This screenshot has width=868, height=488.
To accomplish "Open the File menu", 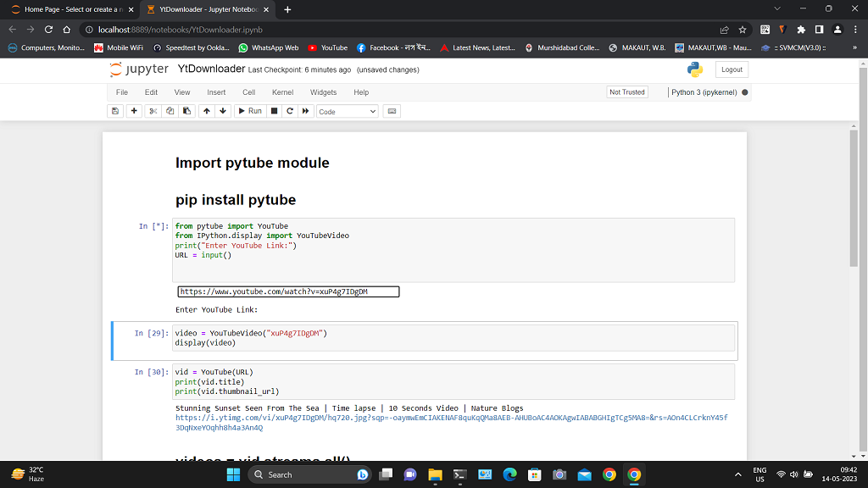I will (x=122, y=92).
